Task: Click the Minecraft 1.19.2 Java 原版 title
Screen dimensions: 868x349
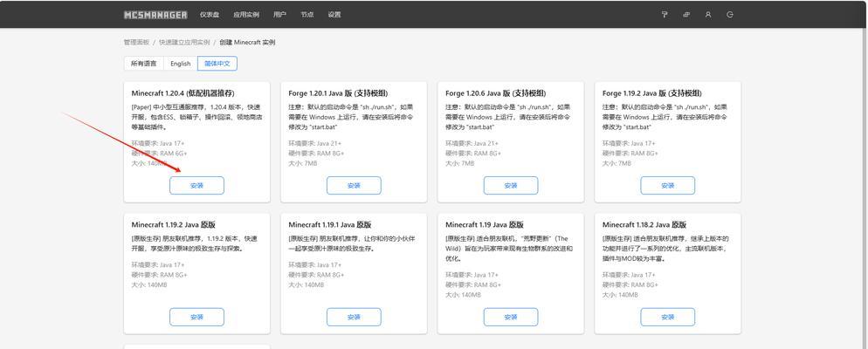Action: pyautogui.click(x=173, y=225)
